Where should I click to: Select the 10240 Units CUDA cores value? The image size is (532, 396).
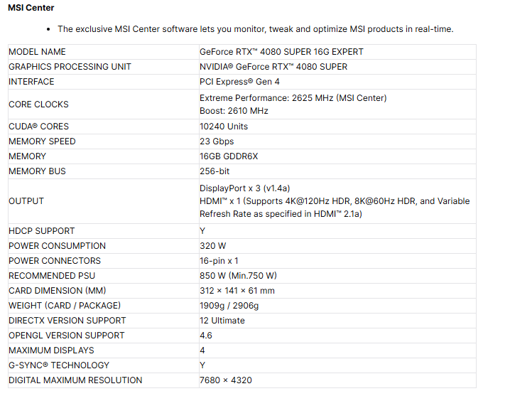[224, 127]
